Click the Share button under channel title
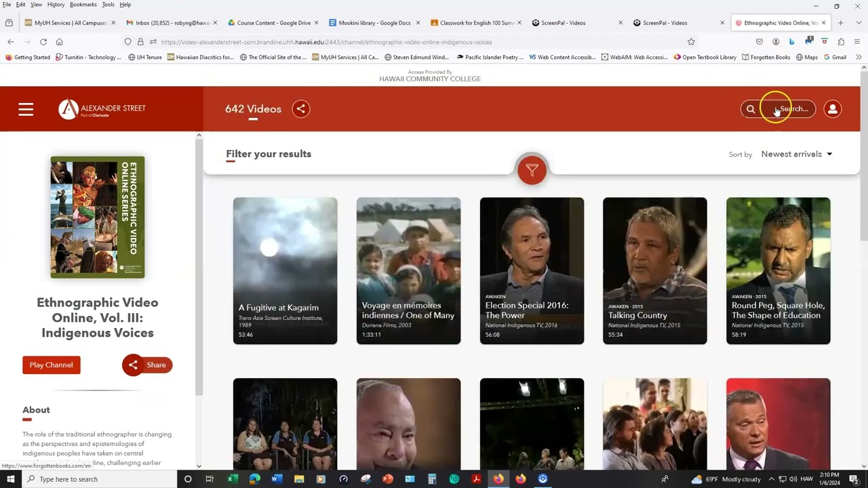This screenshot has height=488, width=868. coord(147,365)
